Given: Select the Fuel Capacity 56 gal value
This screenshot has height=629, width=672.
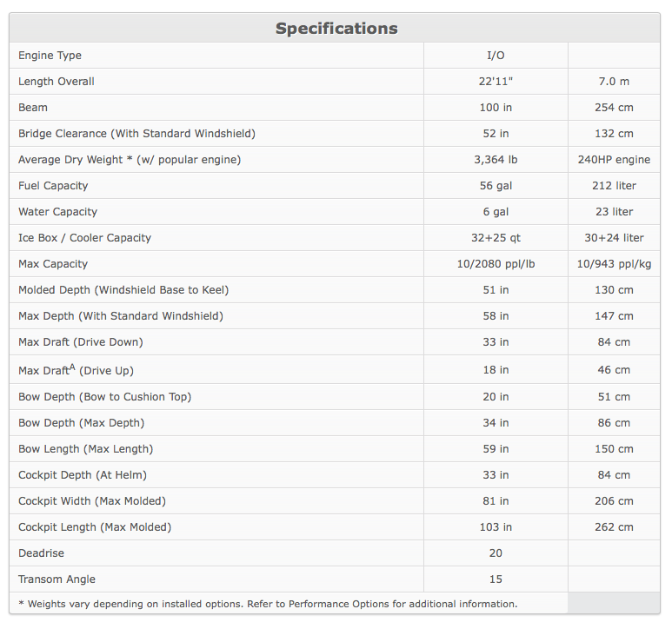Looking at the screenshot, I should point(496,186).
